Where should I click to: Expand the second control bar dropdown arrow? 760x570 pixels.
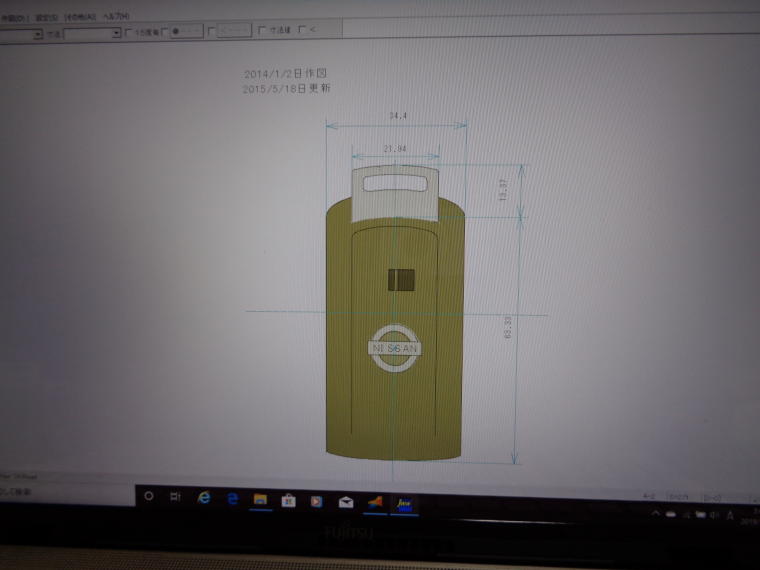coord(116,33)
